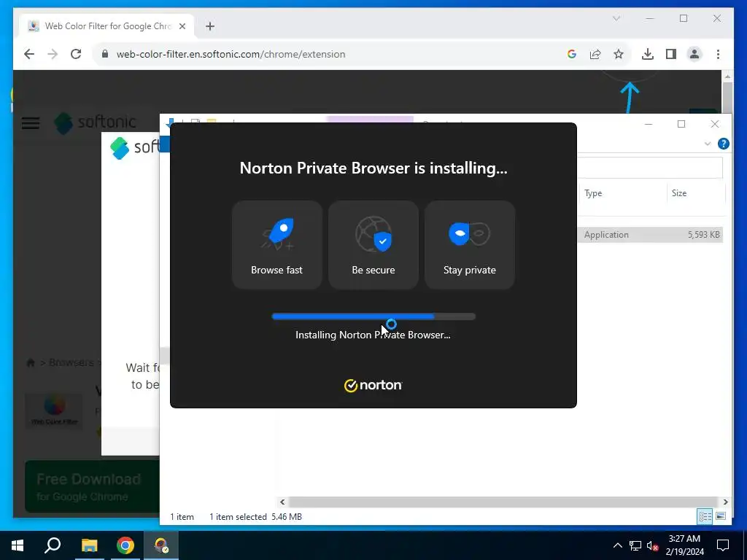Click the Chrome address bar URL

[x=231, y=54]
